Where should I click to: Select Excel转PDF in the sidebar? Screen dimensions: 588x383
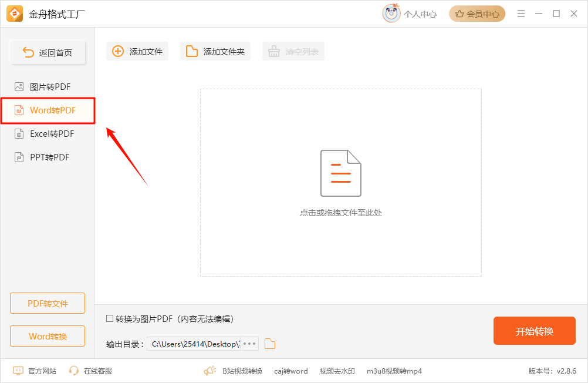coord(48,134)
